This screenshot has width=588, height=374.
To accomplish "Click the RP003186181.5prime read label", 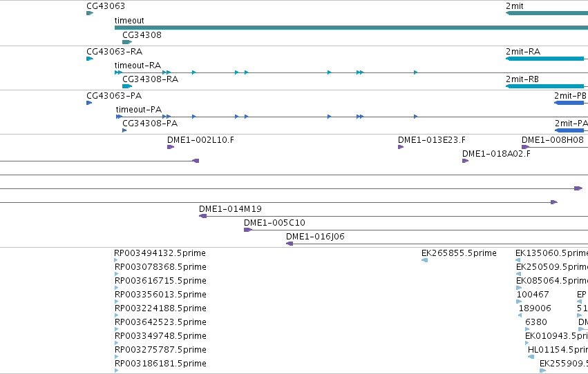I will tap(160, 363).
